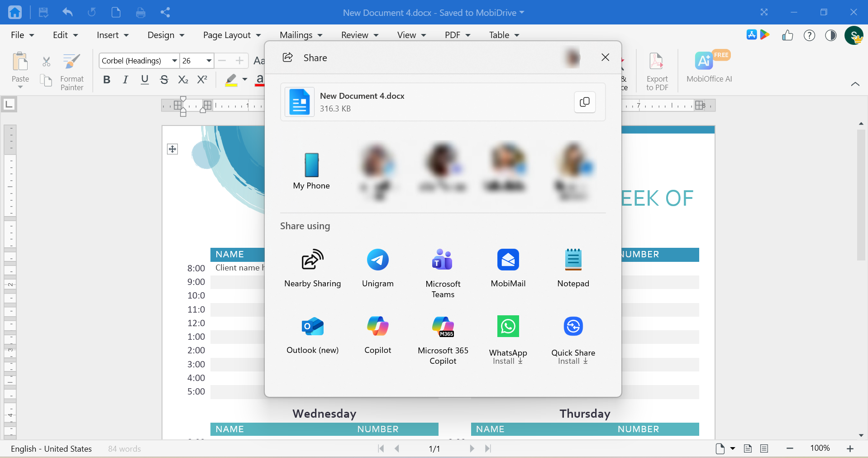Open the page view options dropdown in status bar
Screen dimensions: 868x458
click(x=732, y=448)
